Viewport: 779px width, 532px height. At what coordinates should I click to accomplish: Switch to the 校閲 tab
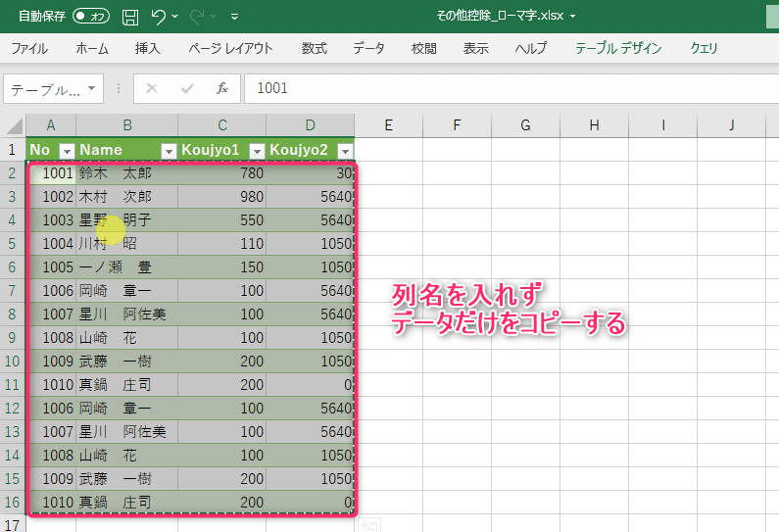[x=423, y=48]
